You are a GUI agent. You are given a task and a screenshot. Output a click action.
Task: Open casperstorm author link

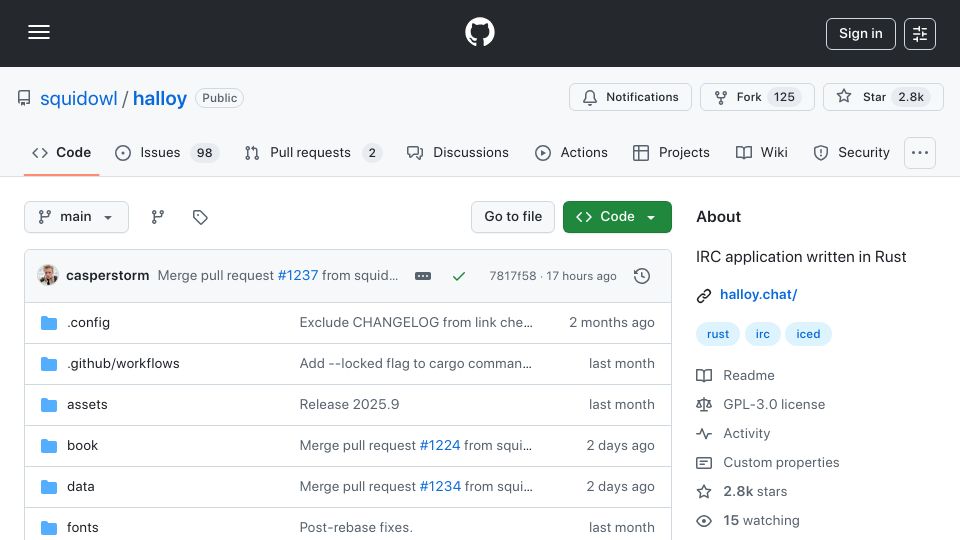point(108,276)
